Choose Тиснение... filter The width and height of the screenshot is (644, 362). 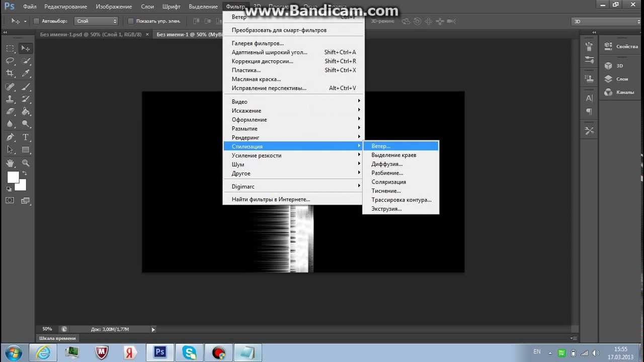[401, 191]
